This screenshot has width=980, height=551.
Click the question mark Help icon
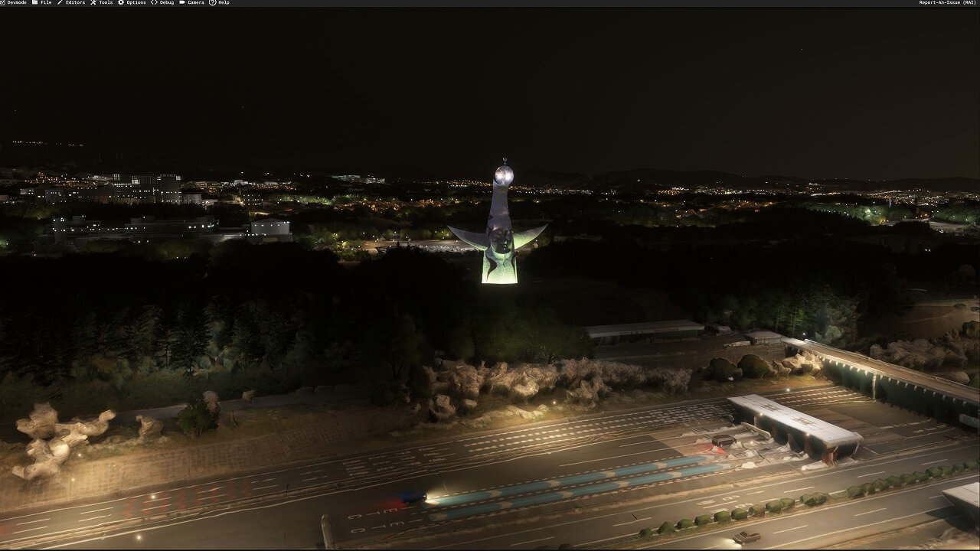coord(212,3)
